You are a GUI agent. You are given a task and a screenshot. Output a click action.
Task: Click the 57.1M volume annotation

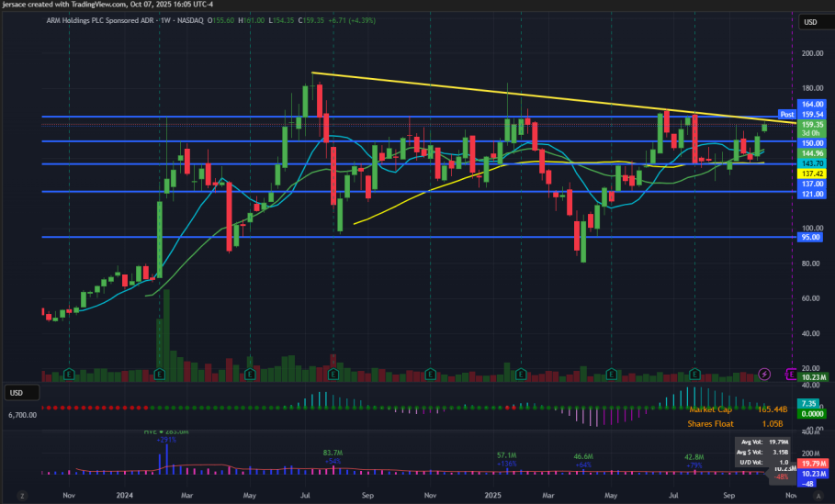tap(506, 455)
